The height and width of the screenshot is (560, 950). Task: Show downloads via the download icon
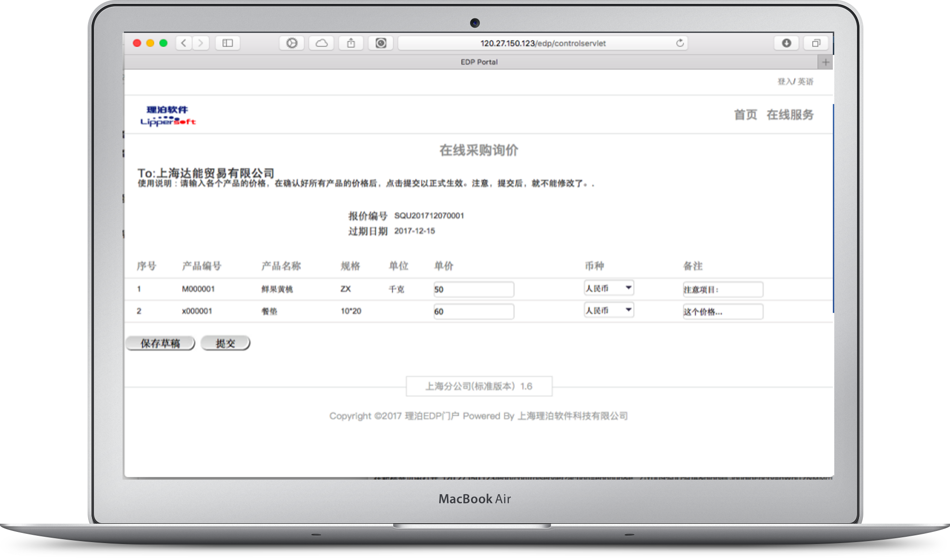(786, 43)
